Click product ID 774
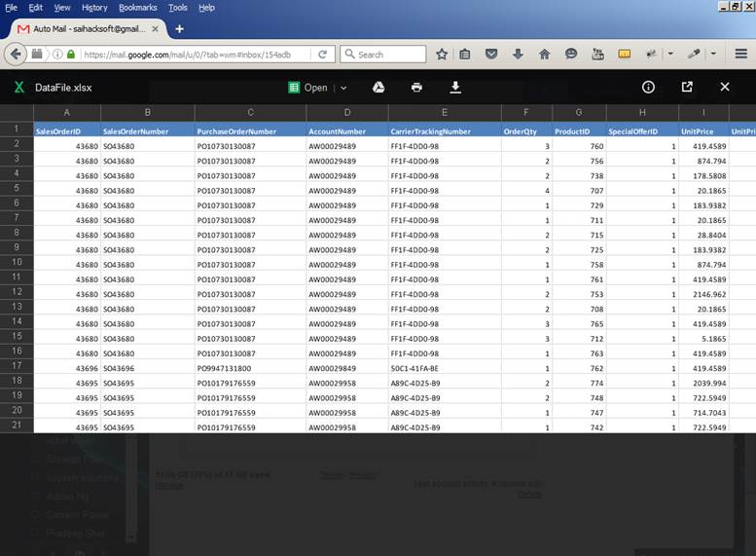 (x=579, y=384)
